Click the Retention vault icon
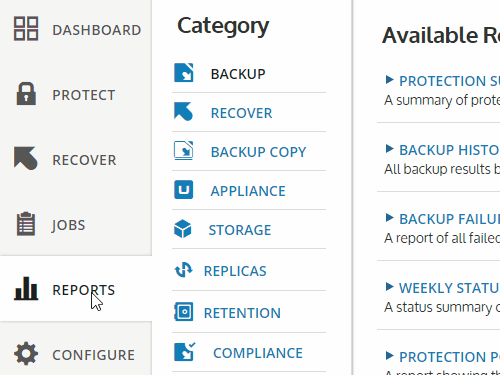This screenshot has height=375, width=500. point(183,312)
